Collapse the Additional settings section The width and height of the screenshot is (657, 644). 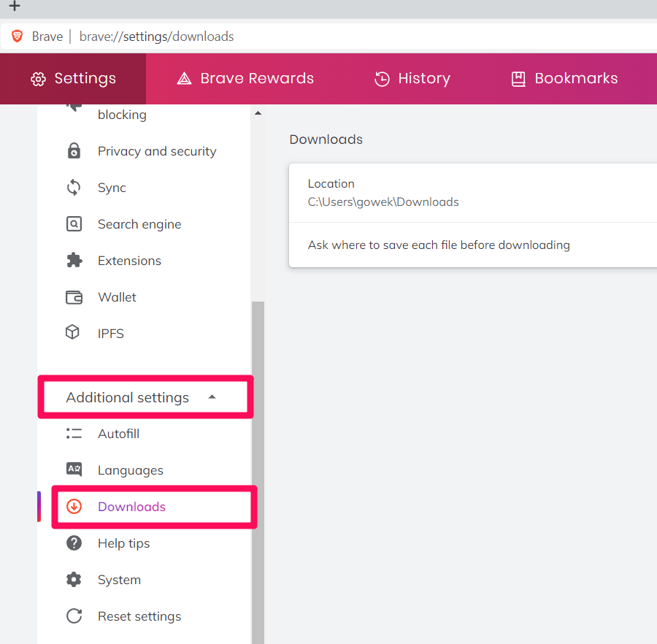click(145, 396)
